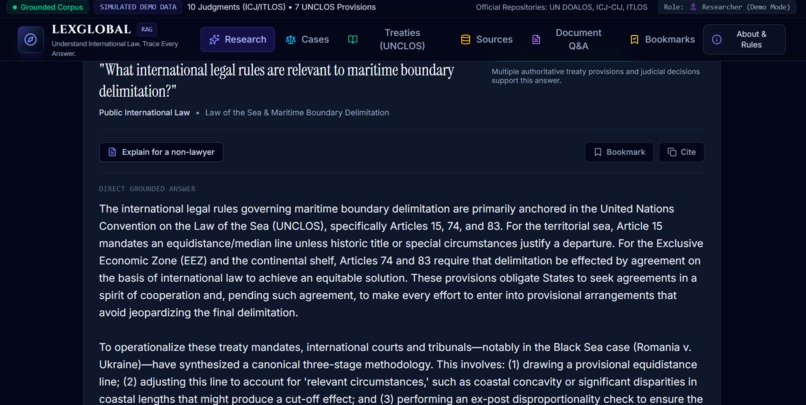Click the maritime boundary delimitation question heading

[x=277, y=81]
